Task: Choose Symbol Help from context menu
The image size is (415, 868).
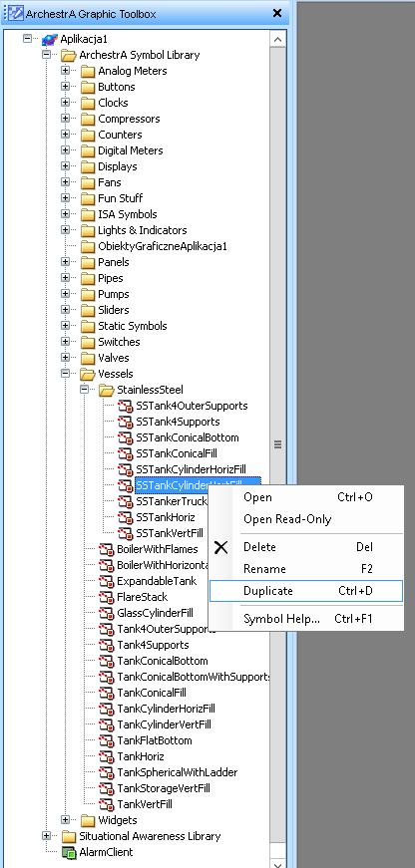Action: pos(306,619)
